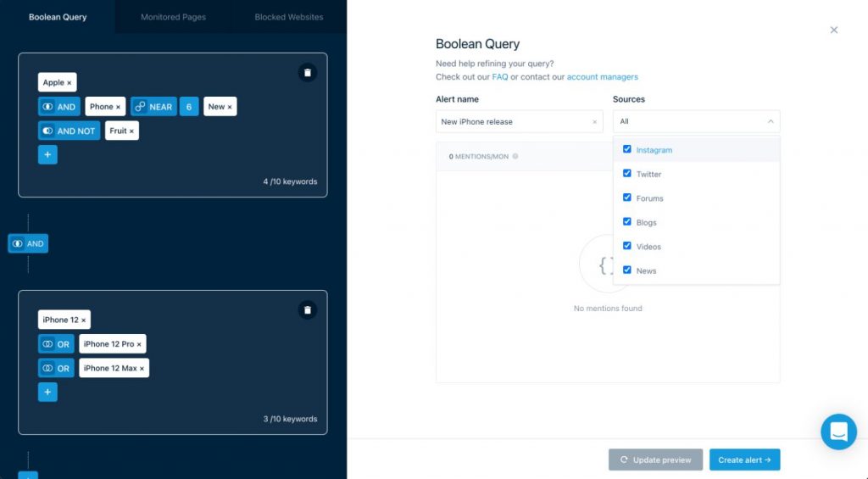Remove the Fruit keyword tag
The width and height of the screenshot is (868, 479).
point(131,131)
